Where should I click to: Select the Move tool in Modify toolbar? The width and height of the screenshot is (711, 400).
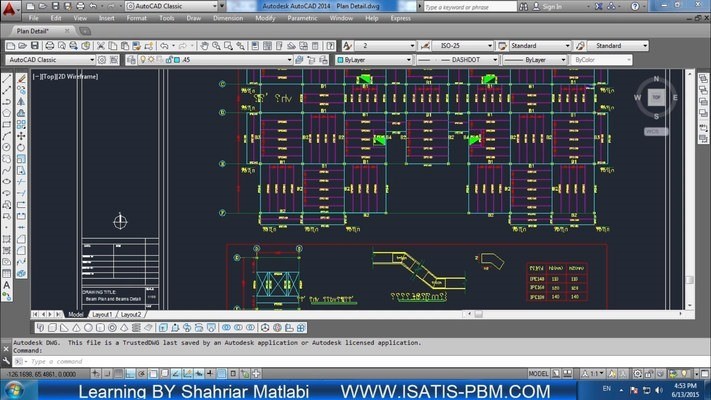[21, 136]
